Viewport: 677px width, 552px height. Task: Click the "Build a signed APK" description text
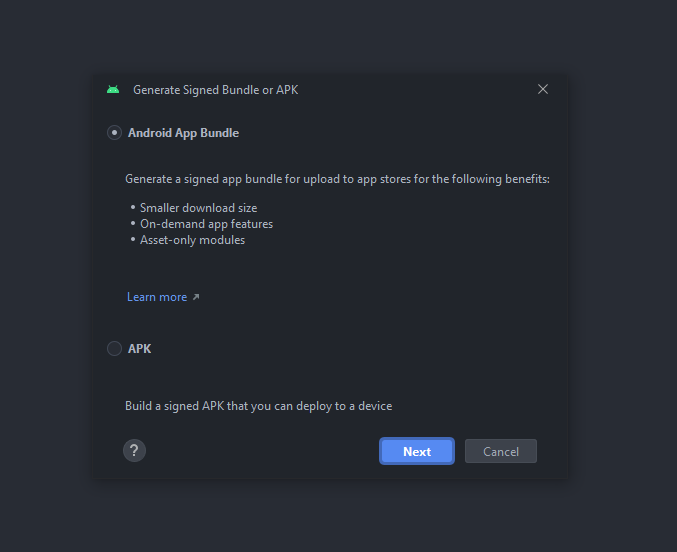click(258, 406)
